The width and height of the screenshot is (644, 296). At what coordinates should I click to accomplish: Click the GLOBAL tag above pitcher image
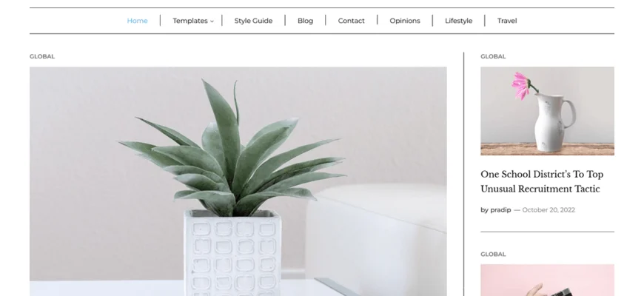pos(493,56)
